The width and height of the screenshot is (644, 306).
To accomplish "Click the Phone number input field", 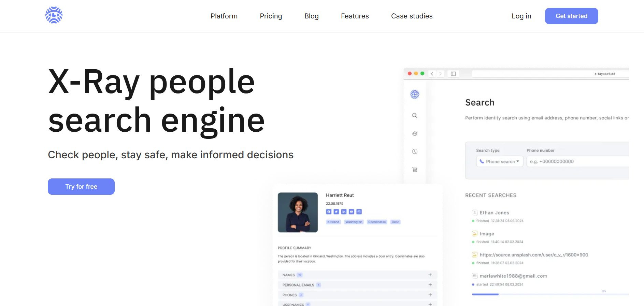I will click(577, 162).
